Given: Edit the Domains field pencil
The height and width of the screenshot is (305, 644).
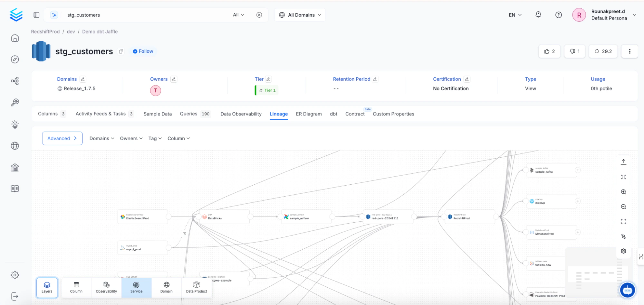Looking at the screenshot, I should (83, 79).
